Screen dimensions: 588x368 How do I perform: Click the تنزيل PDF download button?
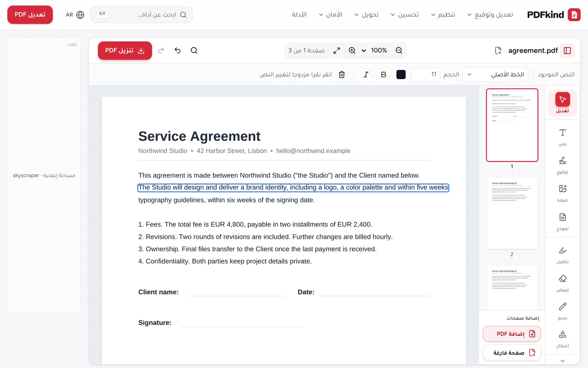[125, 50]
